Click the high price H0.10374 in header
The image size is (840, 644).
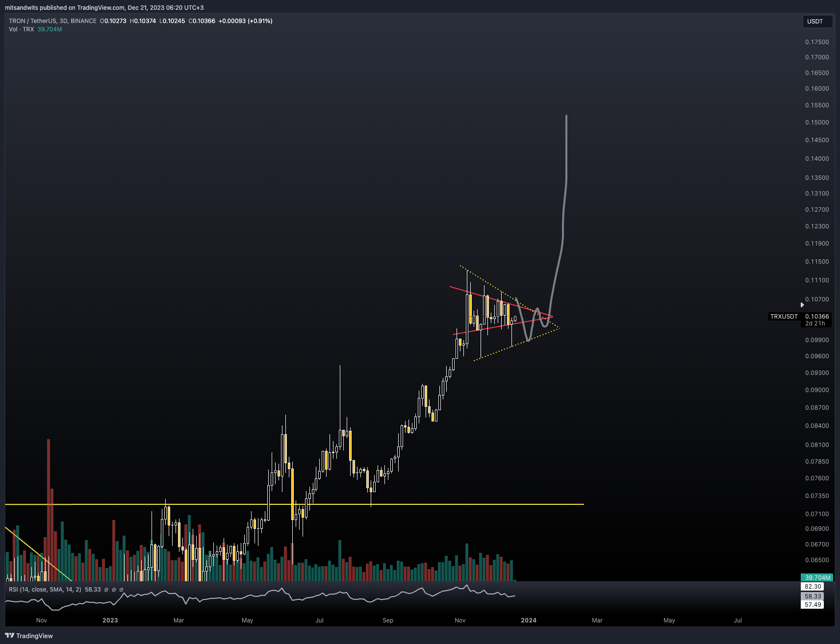tap(143, 21)
